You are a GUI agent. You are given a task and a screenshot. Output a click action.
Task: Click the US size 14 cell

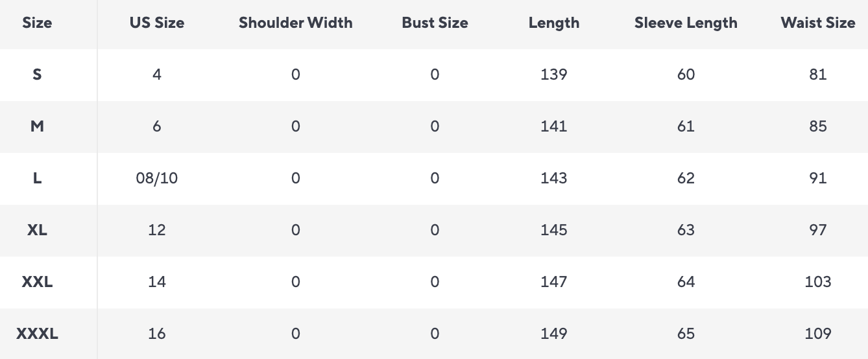[x=157, y=282]
